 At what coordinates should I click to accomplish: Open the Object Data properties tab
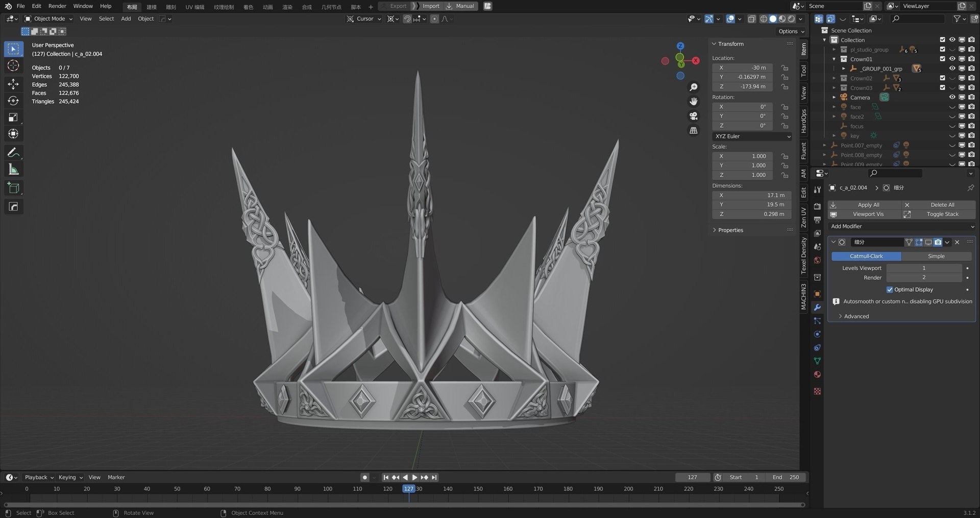(x=817, y=361)
